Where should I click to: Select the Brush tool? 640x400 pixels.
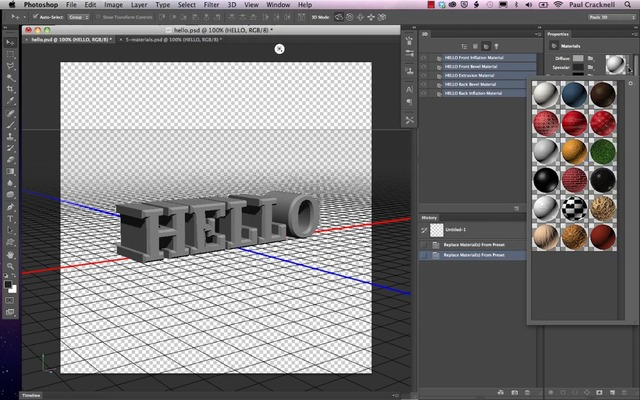10,125
